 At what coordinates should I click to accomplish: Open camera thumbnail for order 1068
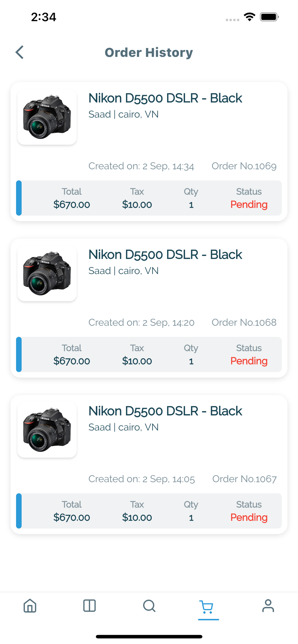click(47, 274)
